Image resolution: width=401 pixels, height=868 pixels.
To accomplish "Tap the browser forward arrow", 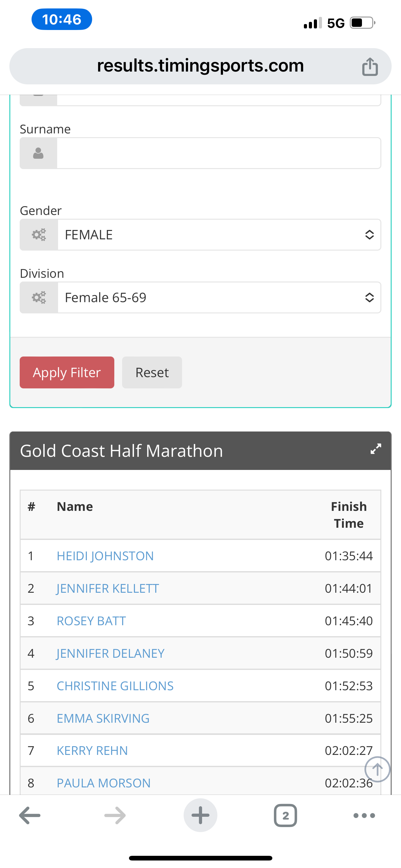I will (115, 816).
